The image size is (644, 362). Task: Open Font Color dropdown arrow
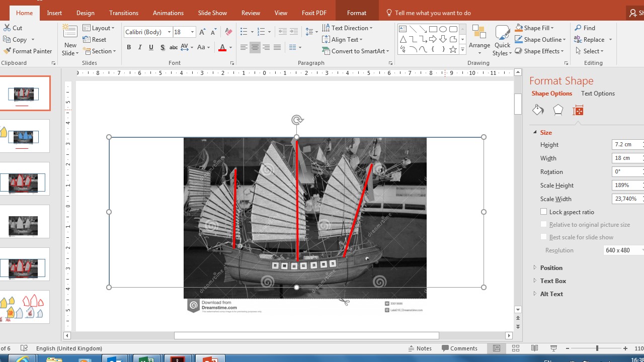[x=230, y=47]
